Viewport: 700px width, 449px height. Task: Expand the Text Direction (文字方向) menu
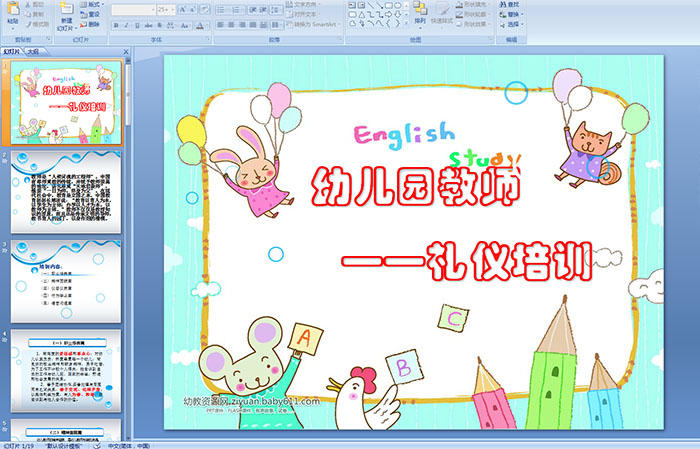pos(303,4)
